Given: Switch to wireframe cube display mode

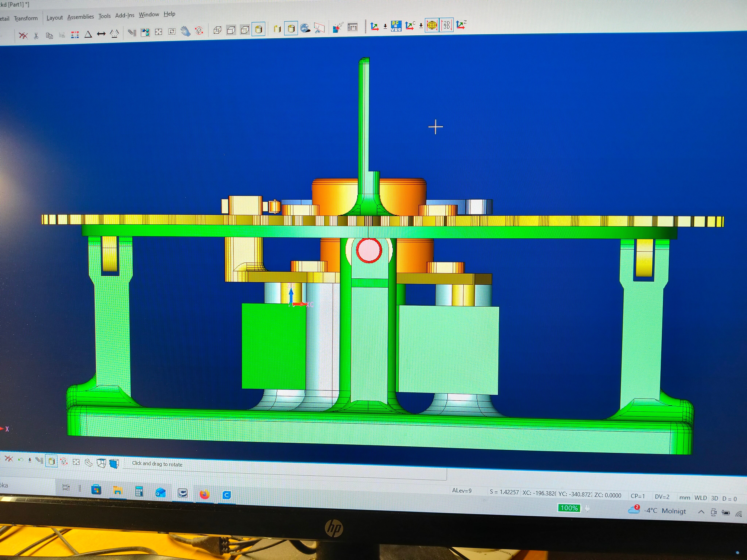Looking at the screenshot, I should click(218, 30).
